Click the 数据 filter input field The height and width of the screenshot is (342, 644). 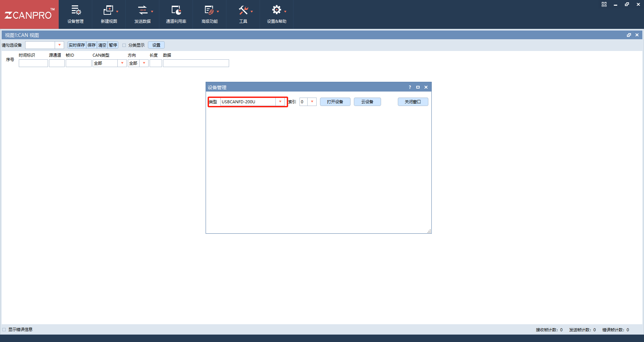[x=196, y=63]
